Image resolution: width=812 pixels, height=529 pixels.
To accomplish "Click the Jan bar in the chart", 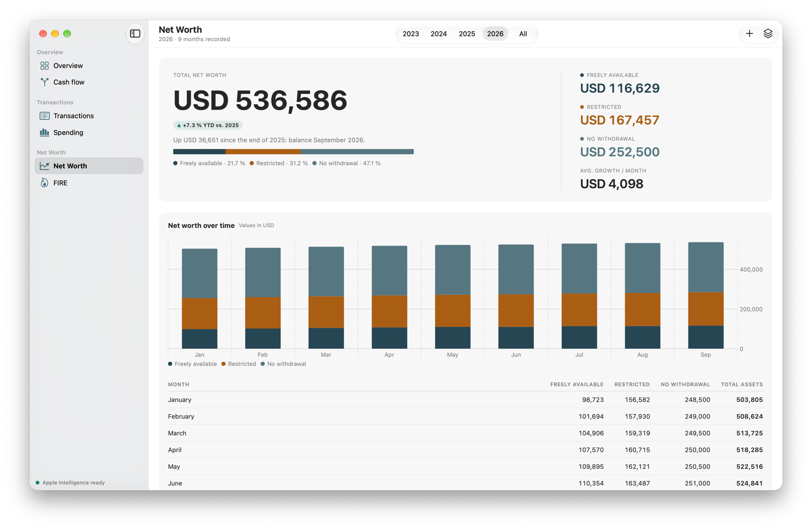I will tap(199, 299).
